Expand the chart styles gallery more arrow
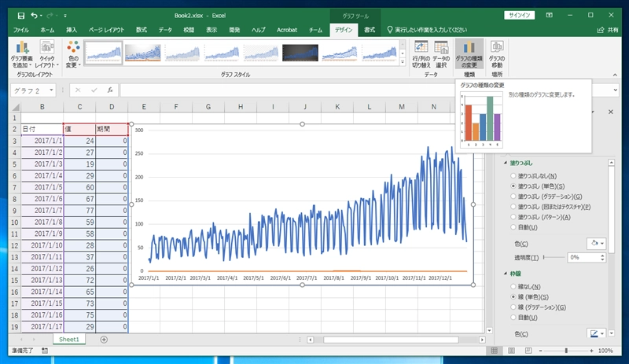629x364 pixels. [403, 63]
